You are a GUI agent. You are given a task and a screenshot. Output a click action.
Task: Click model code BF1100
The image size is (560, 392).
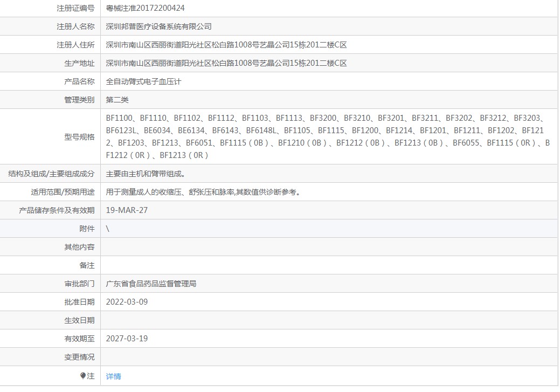coord(119,118)
